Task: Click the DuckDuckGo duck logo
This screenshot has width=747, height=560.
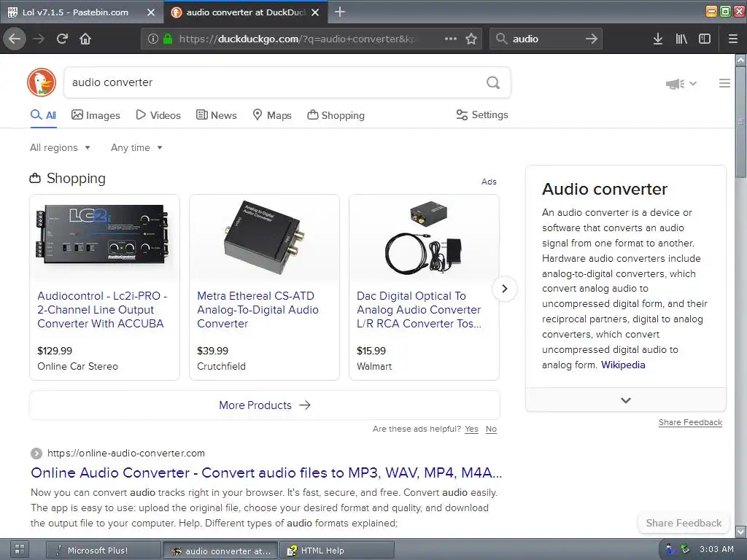Action: (42, 82)
